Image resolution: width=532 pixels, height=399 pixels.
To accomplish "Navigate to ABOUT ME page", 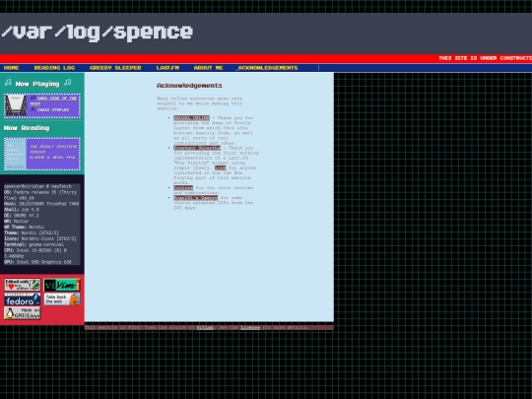I will tap(208, 68).
